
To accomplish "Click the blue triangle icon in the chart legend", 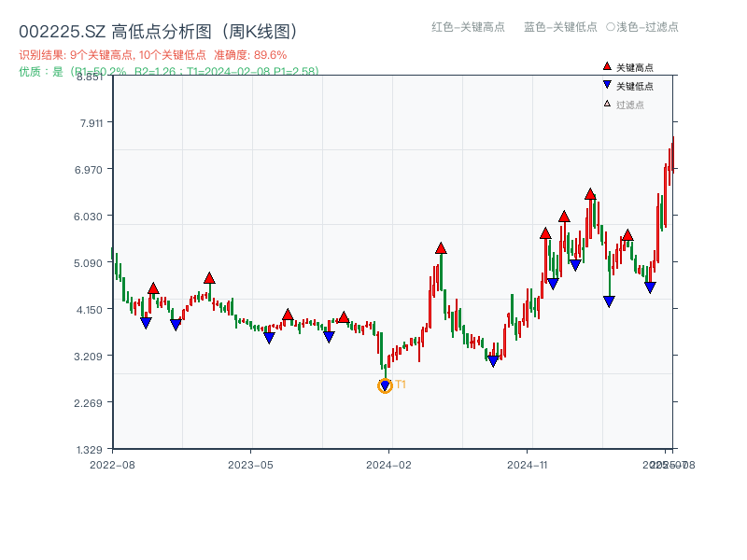I will tap(607, 85).
